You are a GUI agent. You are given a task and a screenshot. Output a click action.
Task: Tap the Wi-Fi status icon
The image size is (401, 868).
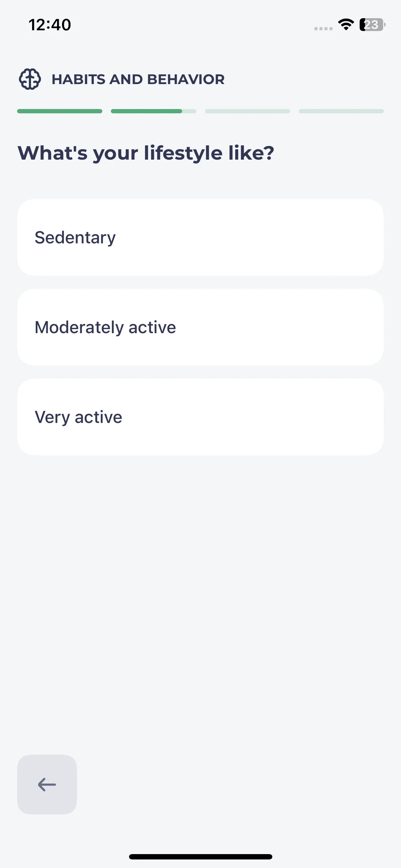[346, 25]
